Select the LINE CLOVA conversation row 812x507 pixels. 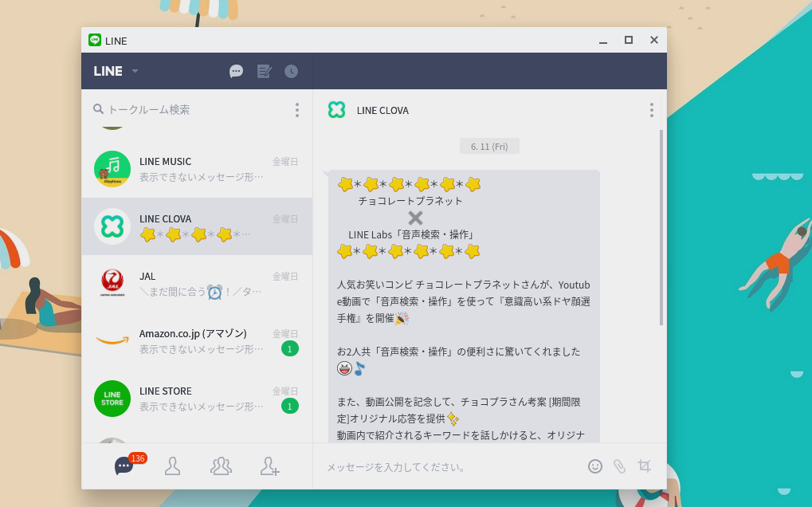tap(197, 226)
